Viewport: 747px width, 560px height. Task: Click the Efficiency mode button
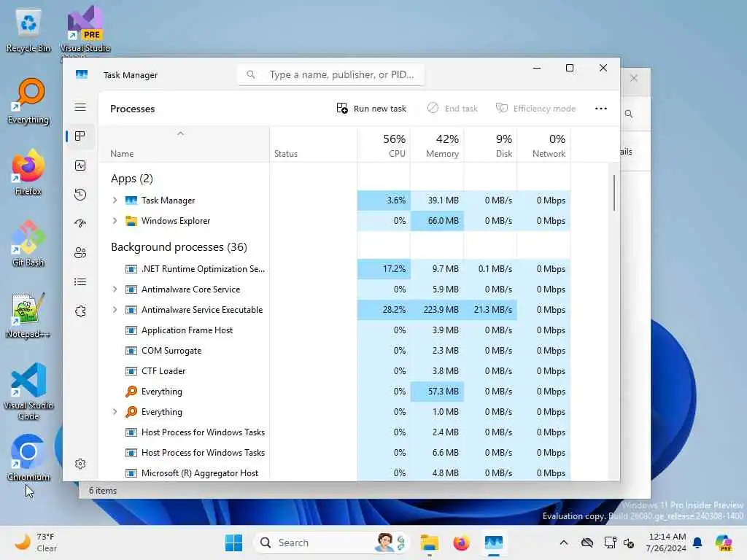tap(536, 109)
